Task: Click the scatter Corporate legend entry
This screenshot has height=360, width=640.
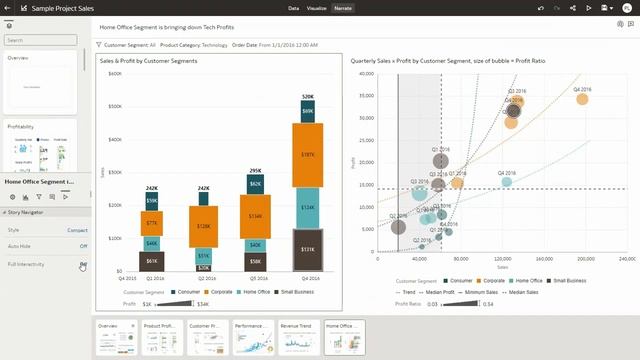Action: click(491, 281)
